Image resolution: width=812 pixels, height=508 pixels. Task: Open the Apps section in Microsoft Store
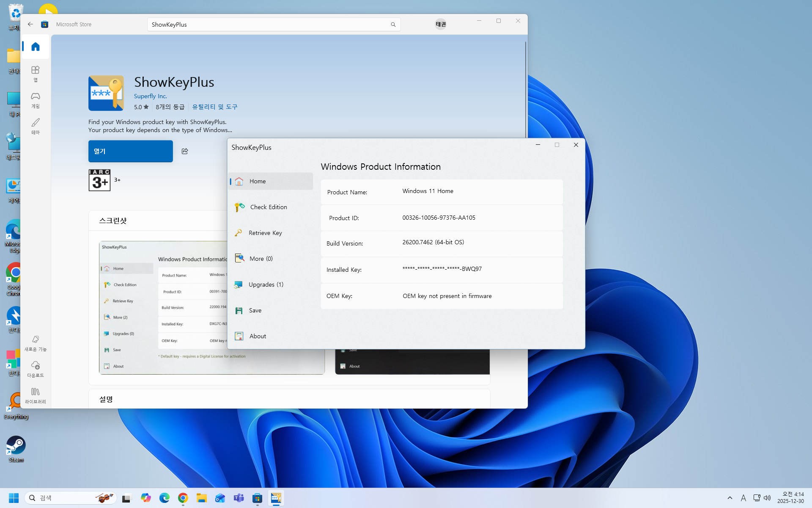click(36, 74)
